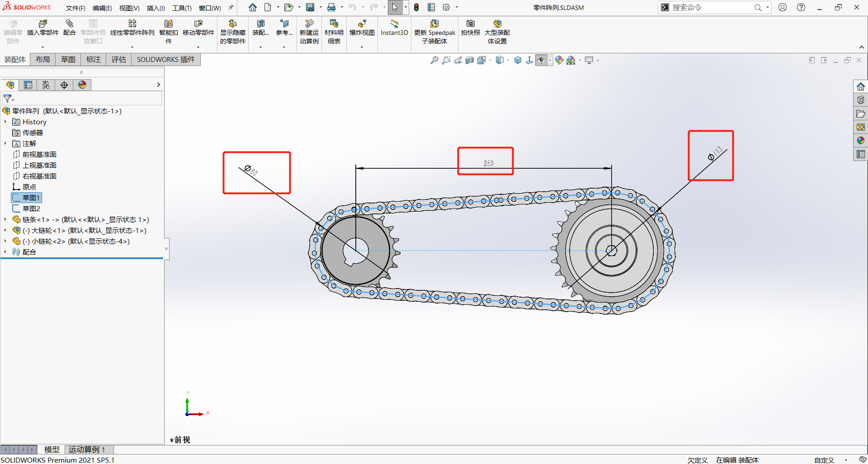Viewport: 868px width, 464px height.
Task: Click the Options gear icon
Action: 446,7
